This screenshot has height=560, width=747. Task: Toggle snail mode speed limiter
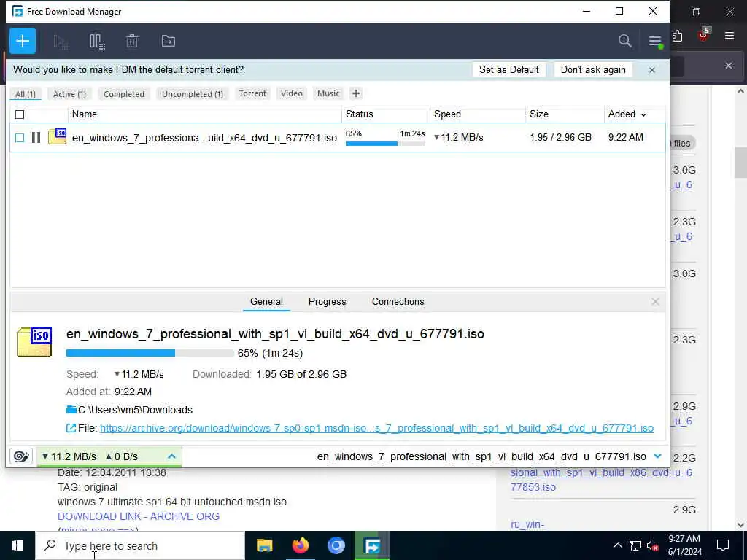21,456
